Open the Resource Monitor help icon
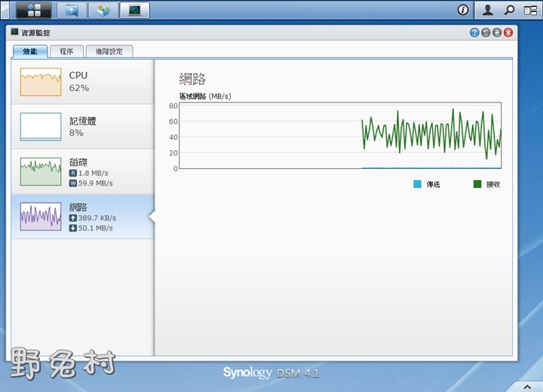Image resolution: width=543 pixels, height=392 pixels. click(x=474, y=32)
